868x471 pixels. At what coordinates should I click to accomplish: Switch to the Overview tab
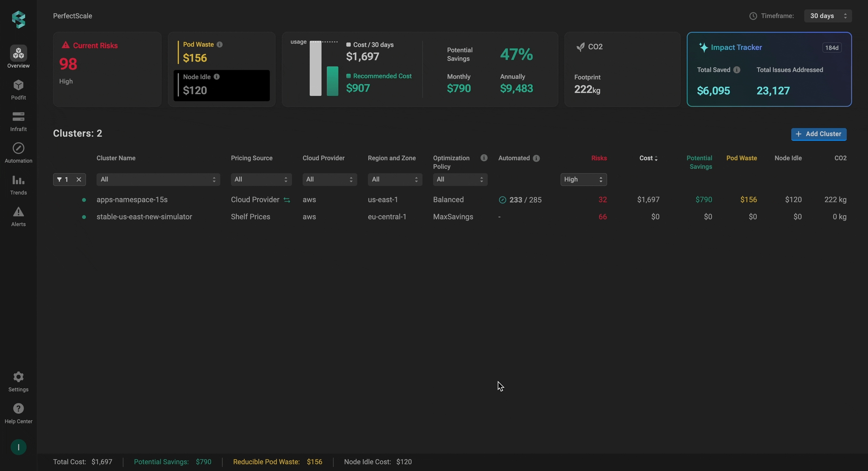click(x=18, y=57)
